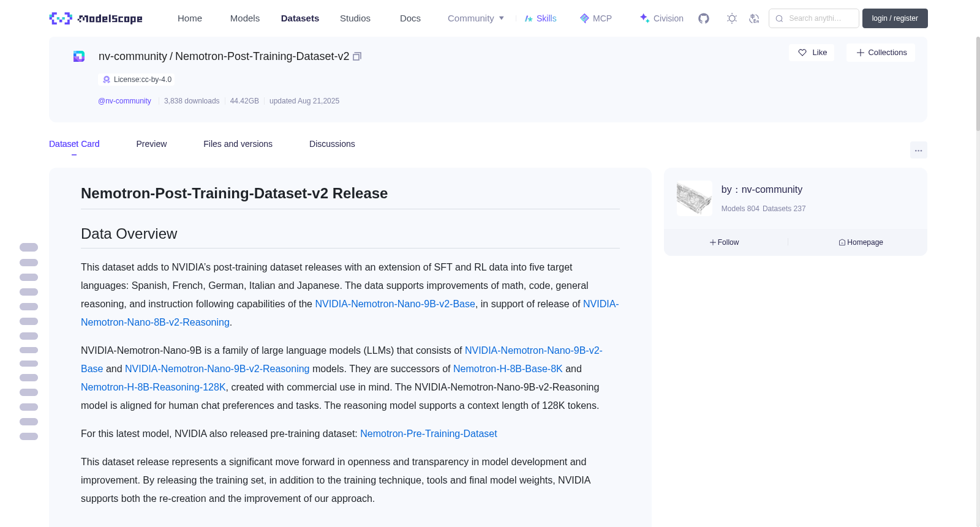
Task: Switch to the Dataset Card tab
Action: [x=74, y=144]
